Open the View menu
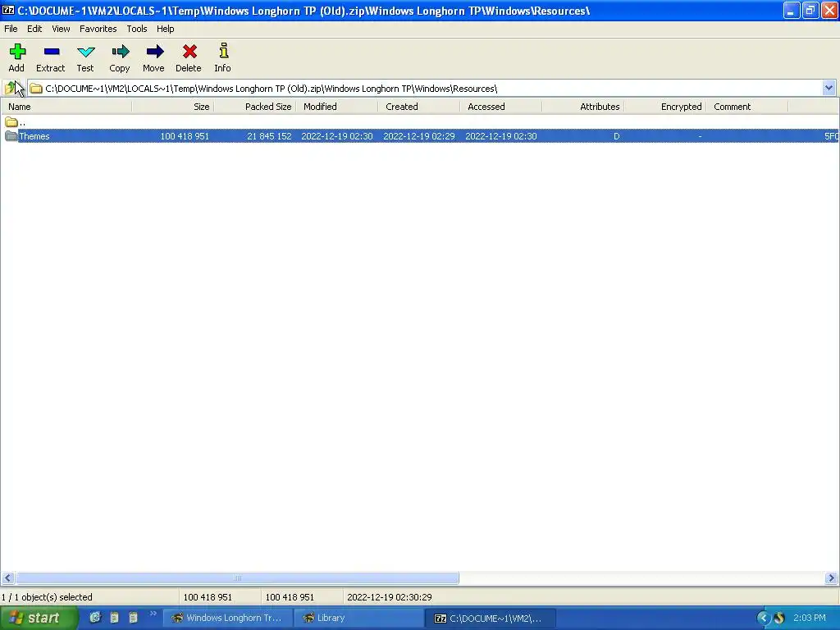 pyautogui.click(x=61, y=29)
